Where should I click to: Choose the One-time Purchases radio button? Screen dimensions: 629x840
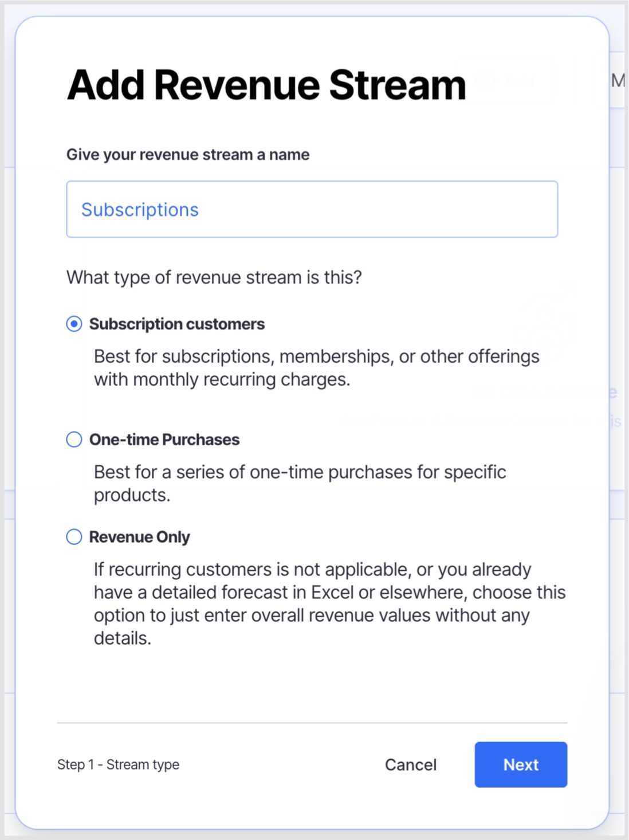[x=74, y=439]
